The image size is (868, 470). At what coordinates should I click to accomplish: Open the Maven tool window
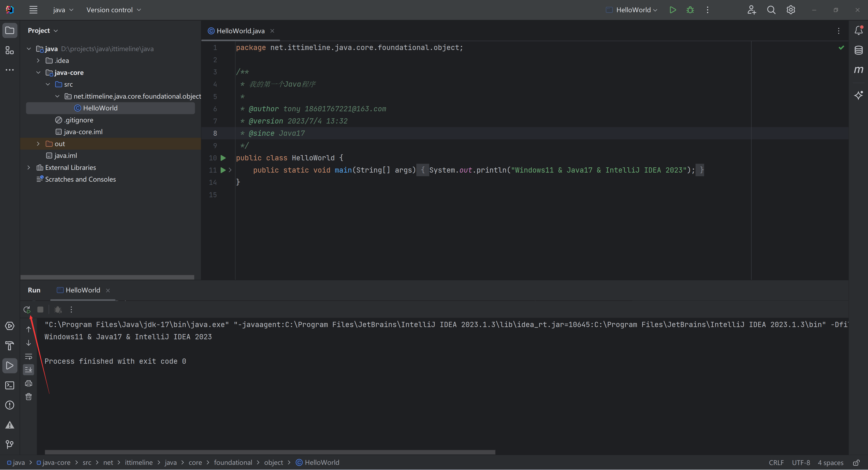tap(858, 70)
